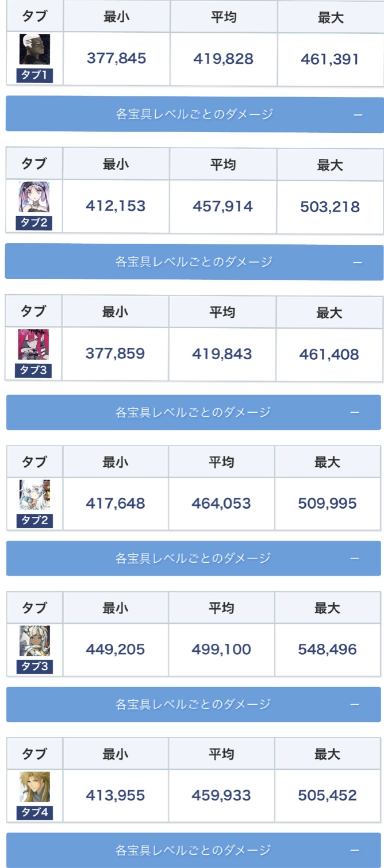The width and height of the screenshot is (384, 868).
Task: Select the minimum damage value 412,153
Action: pyautogui.click(x=116, y=206)
